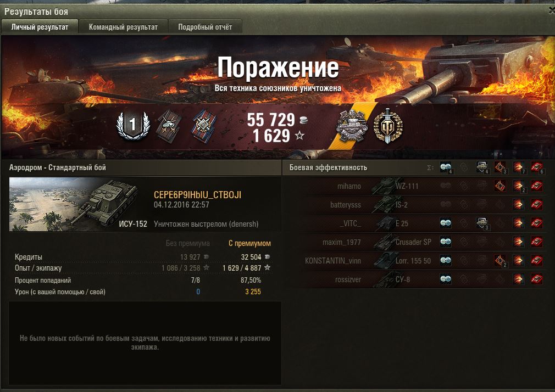
Task: Click the damage-dealt summary icon in the header row
Action: click(x=519, y=167)
